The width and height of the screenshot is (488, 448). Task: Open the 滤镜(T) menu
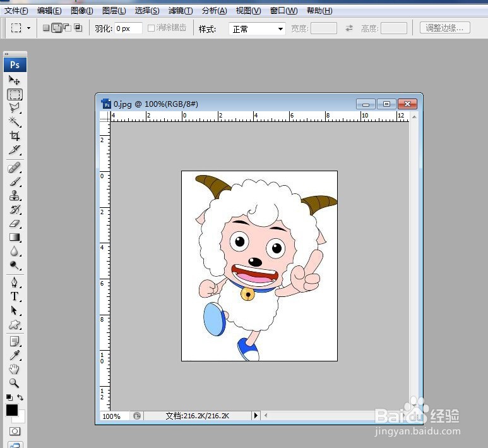(x=181, y=11)
